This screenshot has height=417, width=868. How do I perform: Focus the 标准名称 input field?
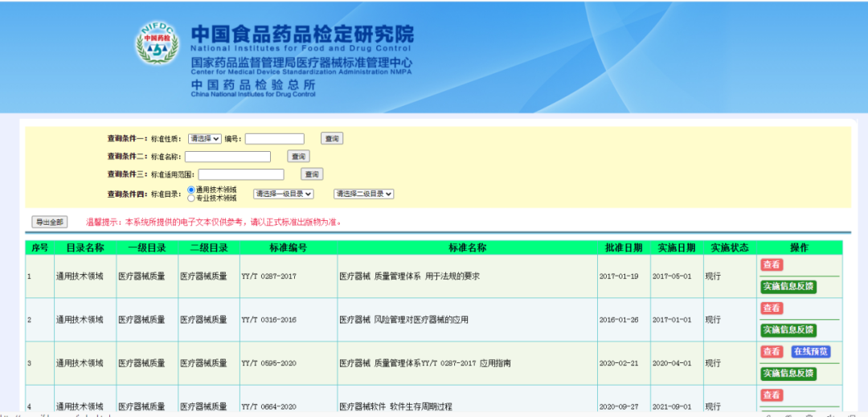[227, 157]
